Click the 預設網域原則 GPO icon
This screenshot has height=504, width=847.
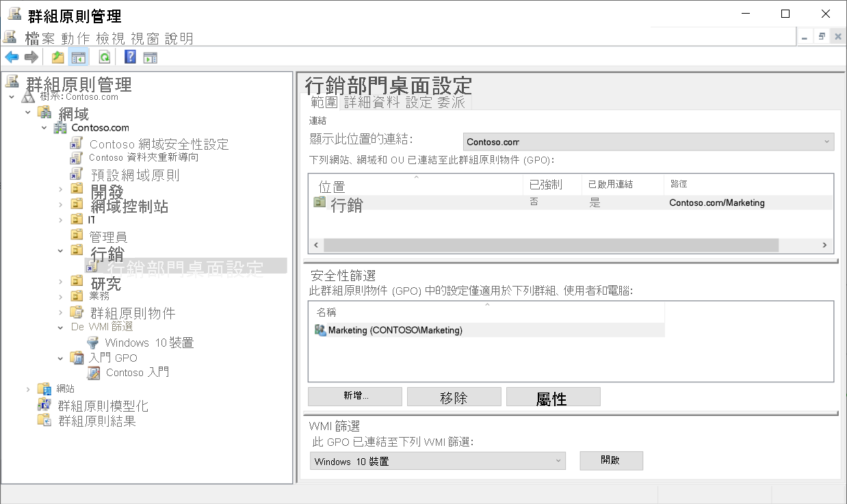pos(77,173)
